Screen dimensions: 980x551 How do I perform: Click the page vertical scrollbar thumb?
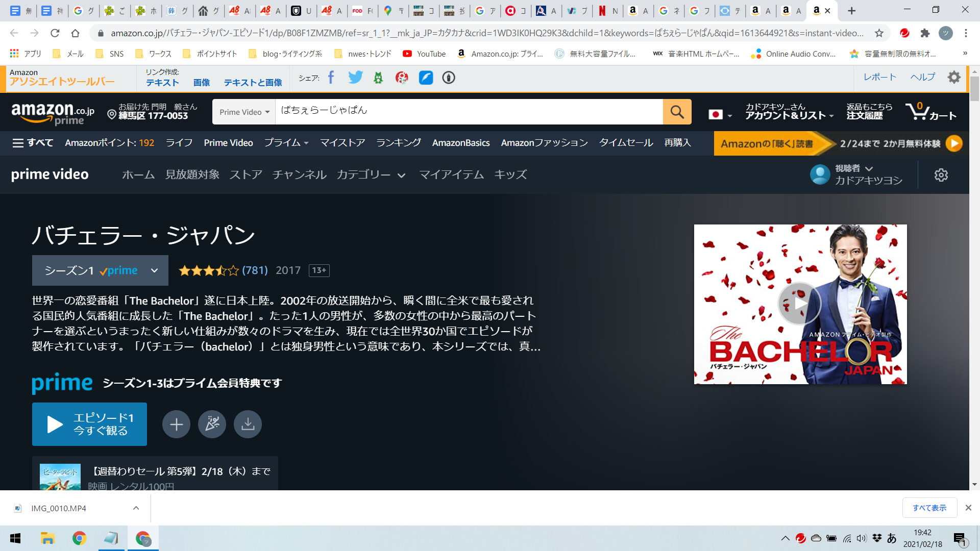pyautogui.click(x=974, y=89)
